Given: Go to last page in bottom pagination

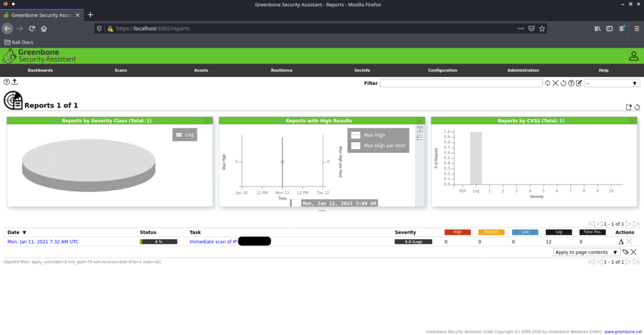Looking at the screenshot, I should (x=636, y=262).
